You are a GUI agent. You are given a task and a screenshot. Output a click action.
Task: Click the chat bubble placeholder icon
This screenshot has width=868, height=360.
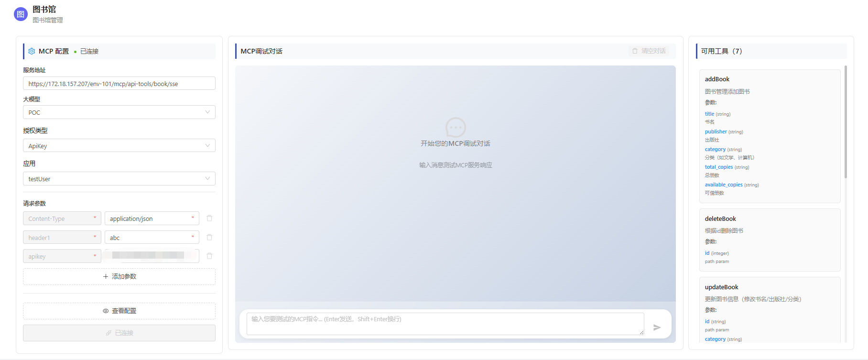[455, 128]
